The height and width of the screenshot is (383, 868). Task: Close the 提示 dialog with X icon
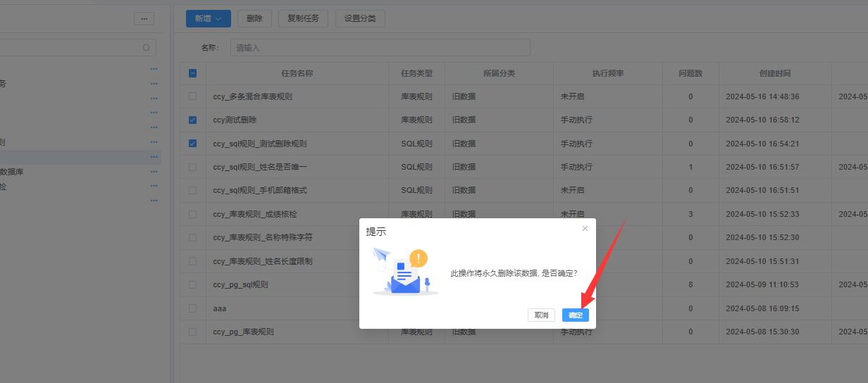(585, 228)
